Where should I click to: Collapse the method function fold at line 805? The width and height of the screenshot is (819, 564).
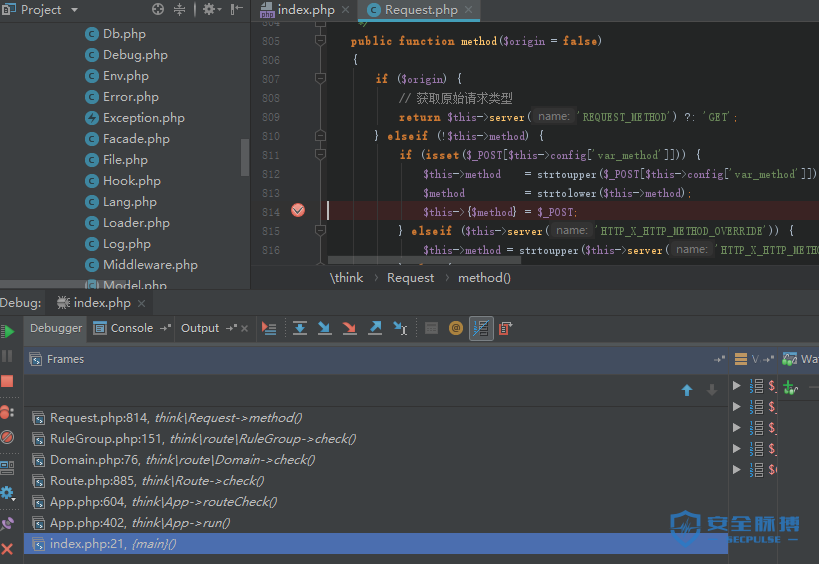[321, 40]
